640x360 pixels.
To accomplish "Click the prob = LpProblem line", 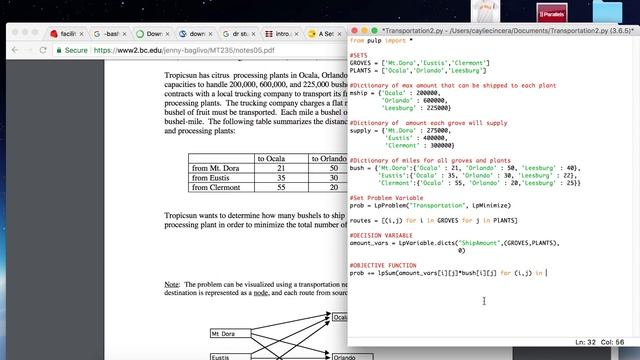I will point(430,205).
